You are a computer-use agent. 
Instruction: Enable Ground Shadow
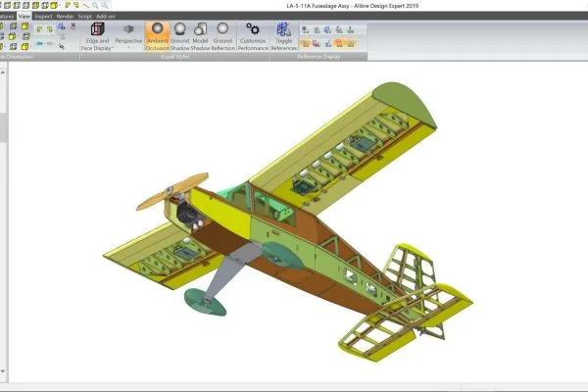click(x=180, y=37)
